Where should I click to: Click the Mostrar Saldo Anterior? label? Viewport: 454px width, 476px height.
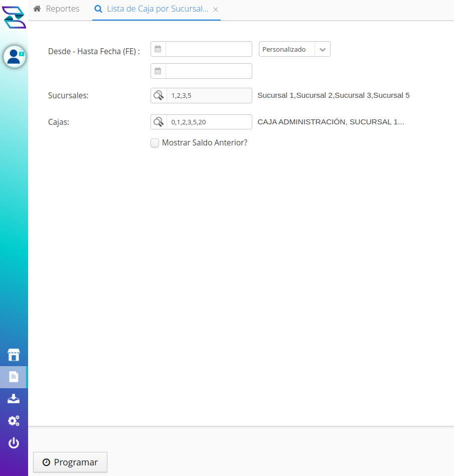pyautogui.click(x=205, y=142)
